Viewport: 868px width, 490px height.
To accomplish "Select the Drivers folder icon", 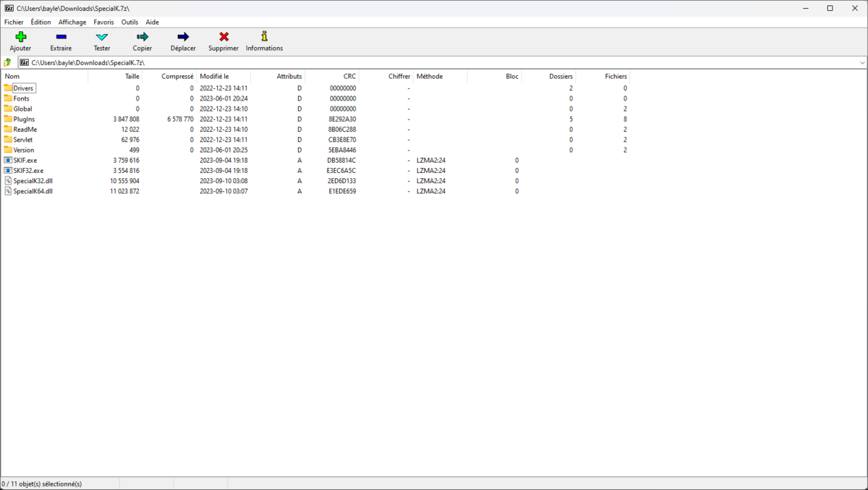I will [8, 88].
